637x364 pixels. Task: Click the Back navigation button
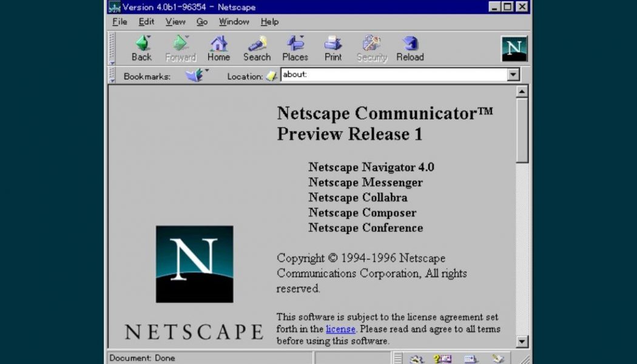(x=141, y=49)
